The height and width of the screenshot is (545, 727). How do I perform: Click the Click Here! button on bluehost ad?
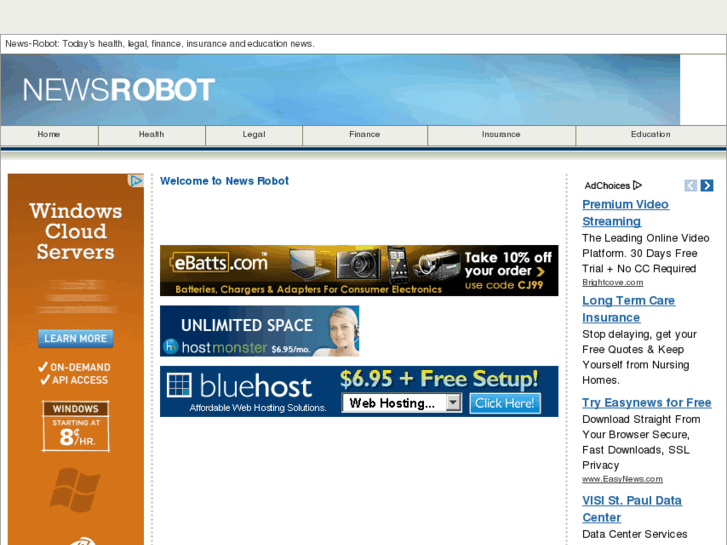pyautogui.click(x=505, y=403)
